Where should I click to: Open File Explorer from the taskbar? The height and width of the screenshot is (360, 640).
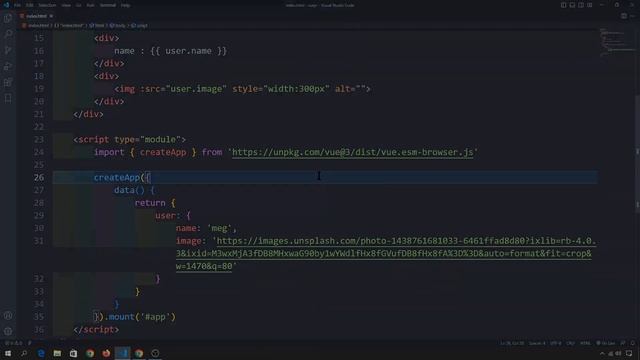pos(57,353)
